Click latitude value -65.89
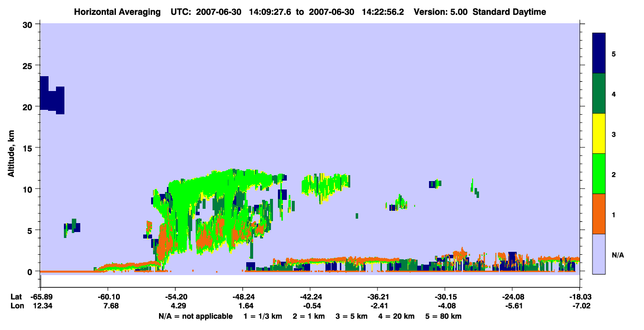The image size is (644, 330). [41, 297]
